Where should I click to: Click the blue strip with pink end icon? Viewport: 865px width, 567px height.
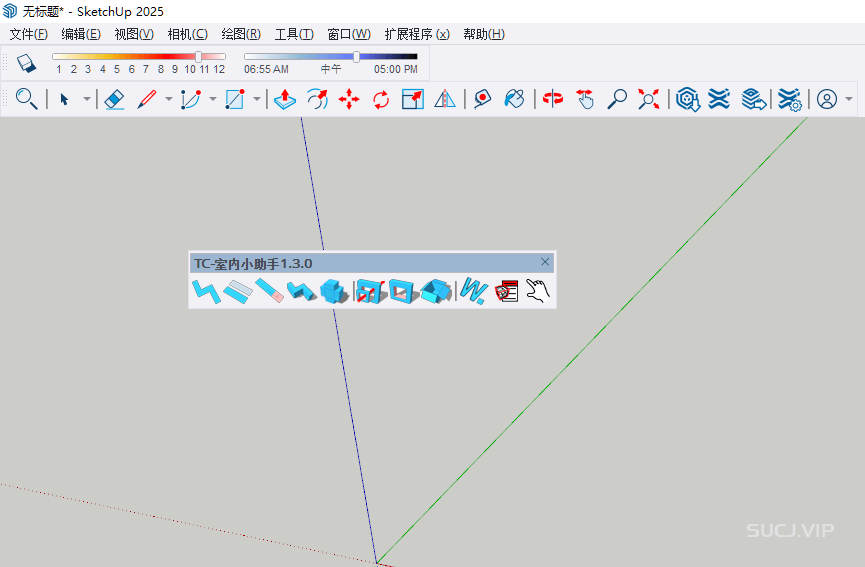[270, 291]
